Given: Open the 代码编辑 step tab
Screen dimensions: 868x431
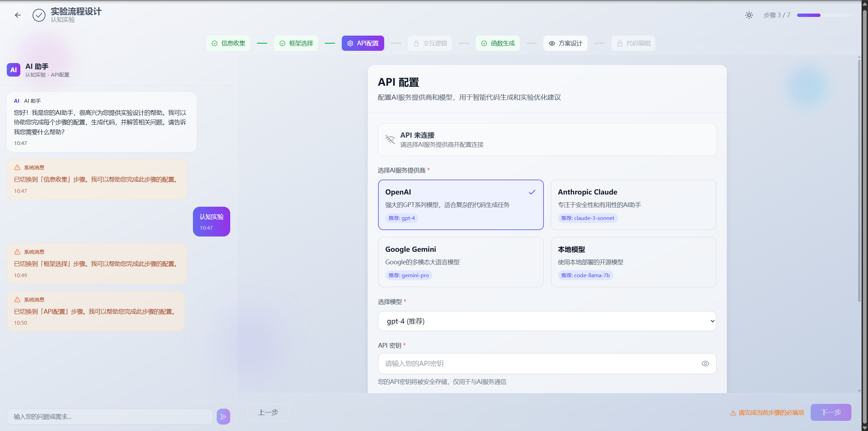Looking at the screenshot, I should (633, 43).
